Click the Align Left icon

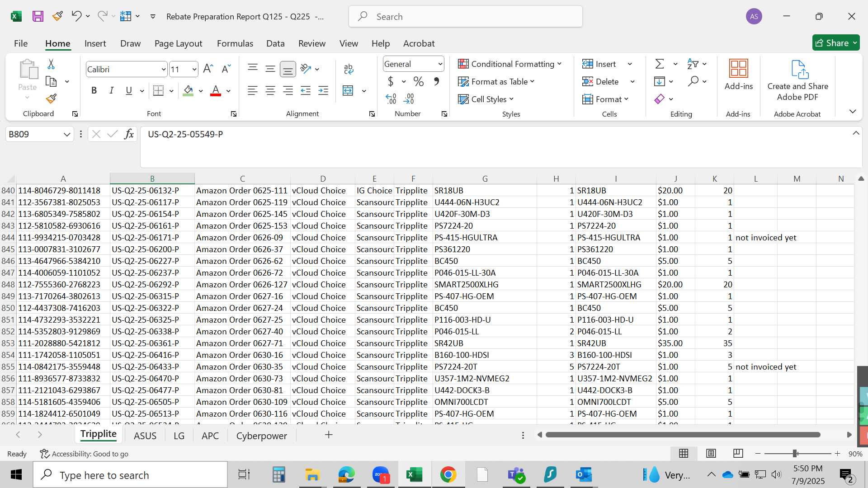pos(253,91)
